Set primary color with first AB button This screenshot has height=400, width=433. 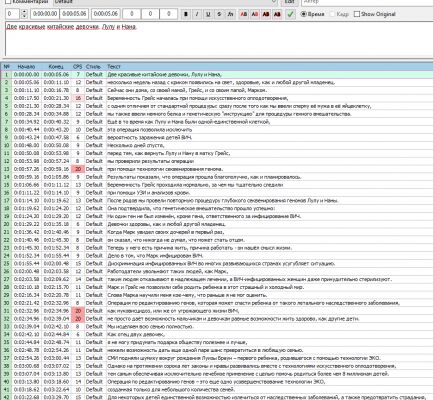click(244, 14)
